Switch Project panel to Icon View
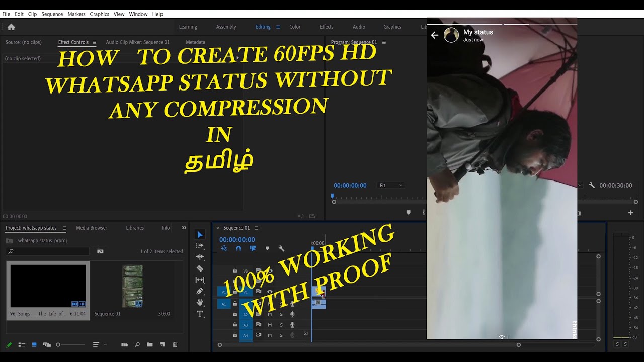This screenshot has width=644, height=362. click(x=34, y=344)
